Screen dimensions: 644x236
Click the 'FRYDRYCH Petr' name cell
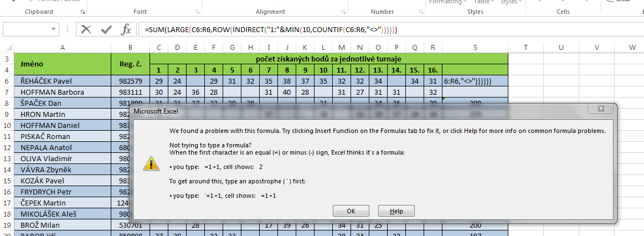pos(63,192)
